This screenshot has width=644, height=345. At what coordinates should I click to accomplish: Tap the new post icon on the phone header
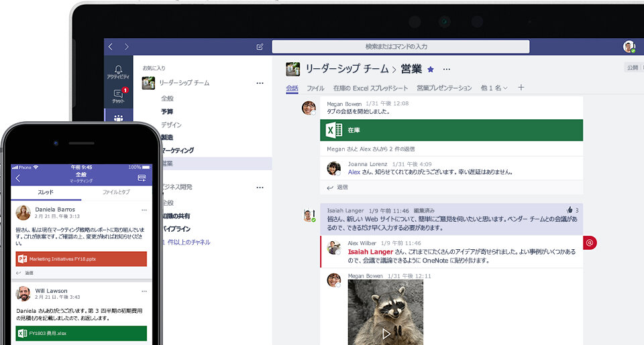pos(142,178)
